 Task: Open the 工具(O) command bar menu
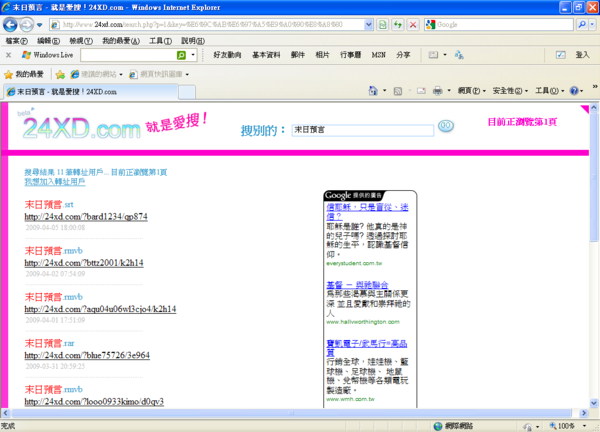[x=549, y=91]
